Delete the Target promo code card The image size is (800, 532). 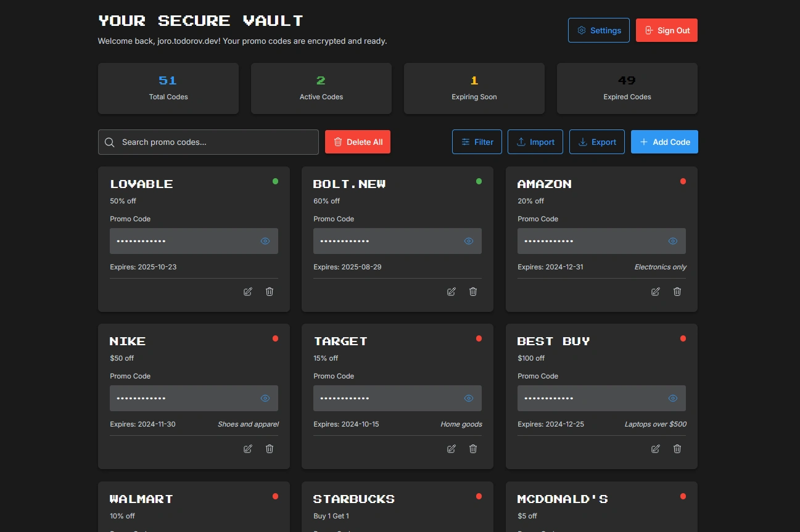[x=473, y=449]
